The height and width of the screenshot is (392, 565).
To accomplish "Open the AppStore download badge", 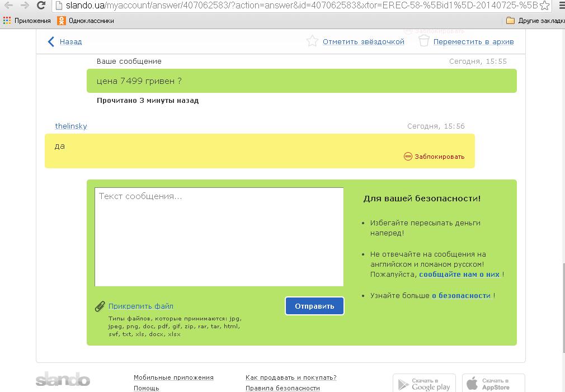I will tap(495, 384).
